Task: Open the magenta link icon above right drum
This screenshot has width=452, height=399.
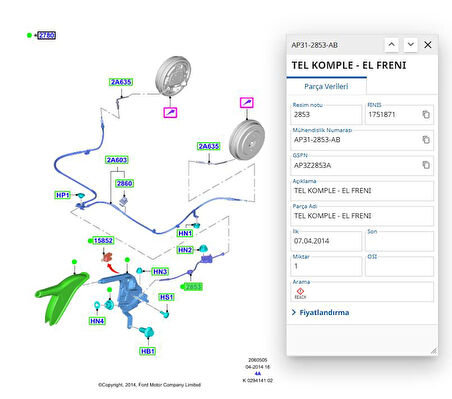Action: 247,102
